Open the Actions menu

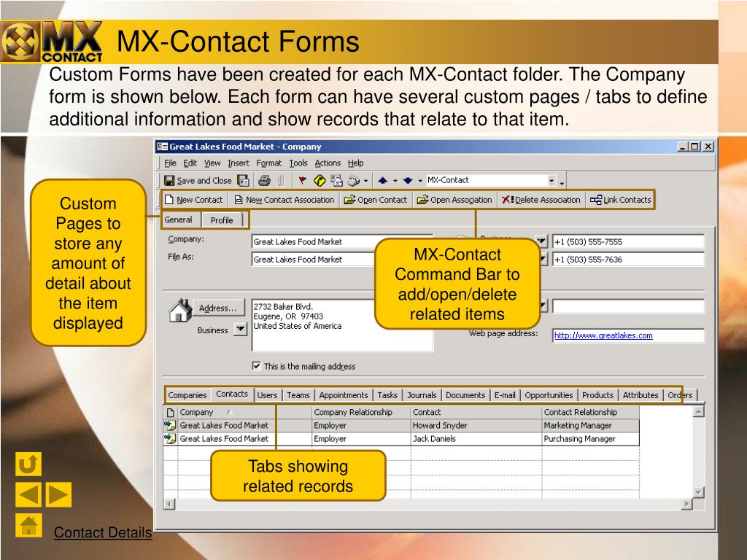click(x=328, y=163)
